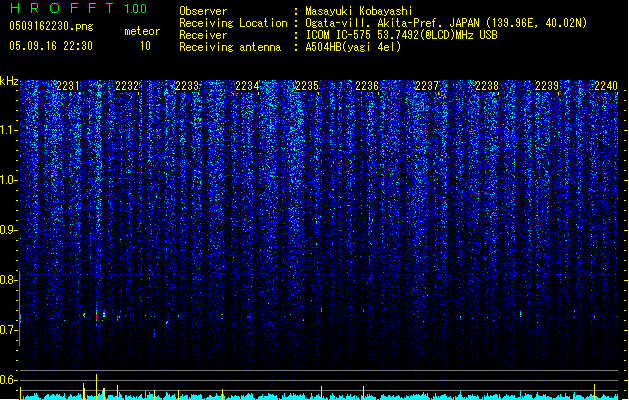Select the Ogata-vill. Akita-Pref. JAPAN location text
The height and width of the screenshot is (400, 629).
446,23
